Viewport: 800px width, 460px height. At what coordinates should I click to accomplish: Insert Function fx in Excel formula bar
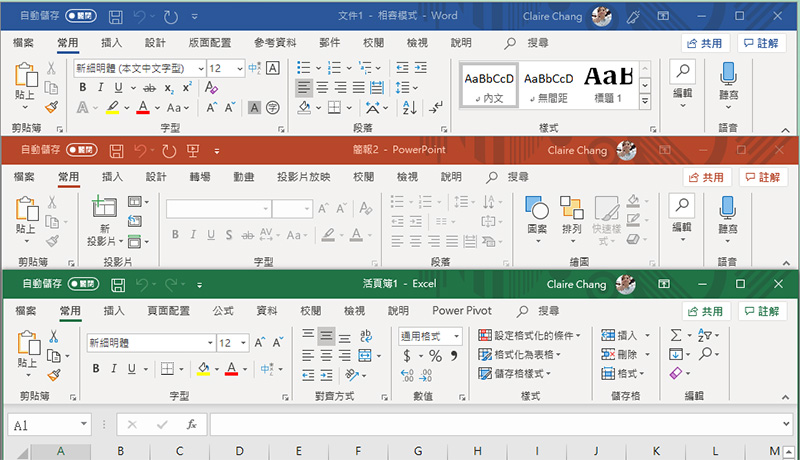[192, 424]
